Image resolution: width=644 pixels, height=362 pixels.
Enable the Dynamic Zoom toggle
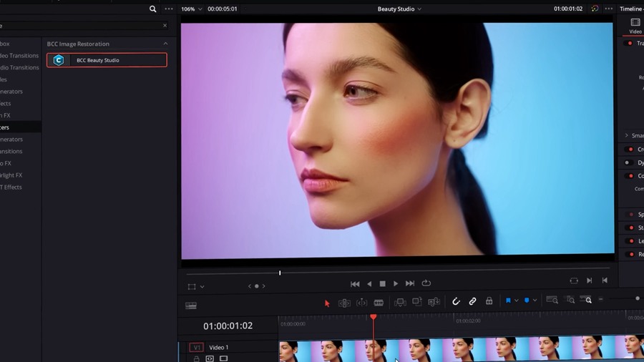point(628,162)
